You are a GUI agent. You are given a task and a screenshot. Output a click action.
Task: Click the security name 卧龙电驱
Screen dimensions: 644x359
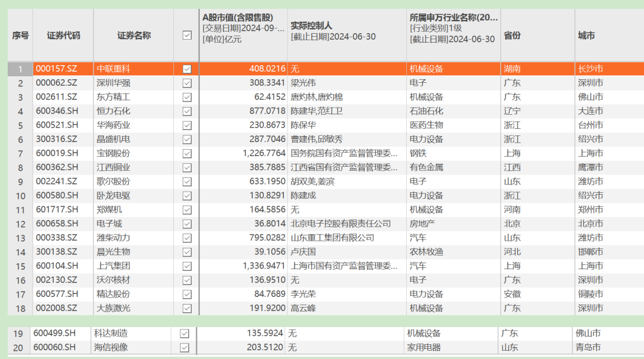pos(114,196)
